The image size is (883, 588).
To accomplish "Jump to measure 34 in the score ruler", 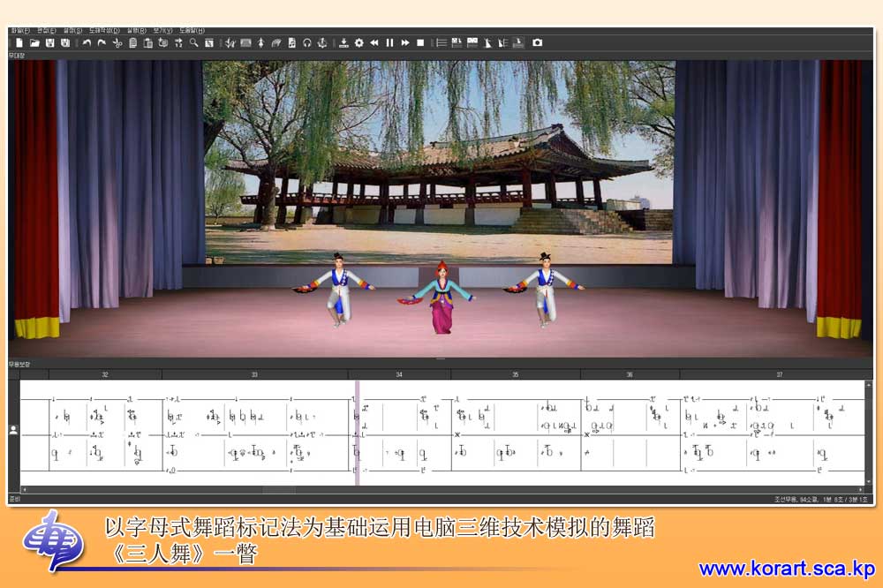I will pos(399,374).
